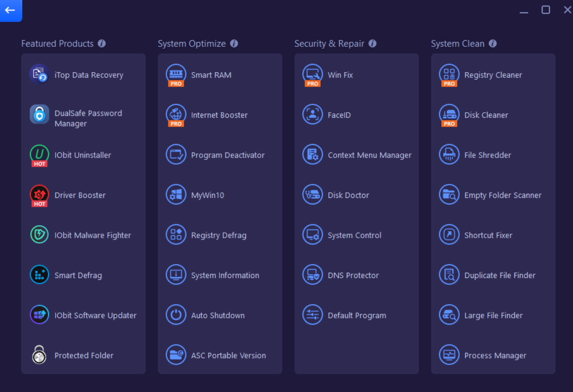
Task: Open the iTop Data Recovery label
Action: point(89,75)
